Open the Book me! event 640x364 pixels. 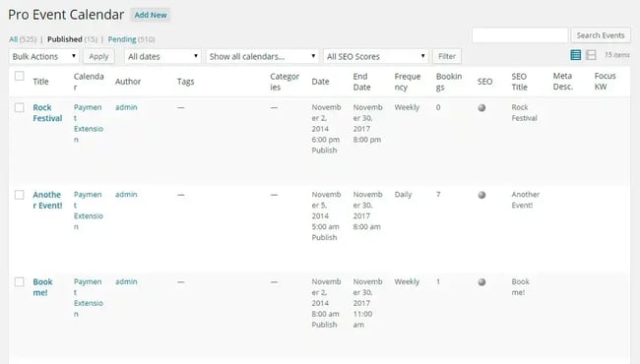tap(42, 287)
